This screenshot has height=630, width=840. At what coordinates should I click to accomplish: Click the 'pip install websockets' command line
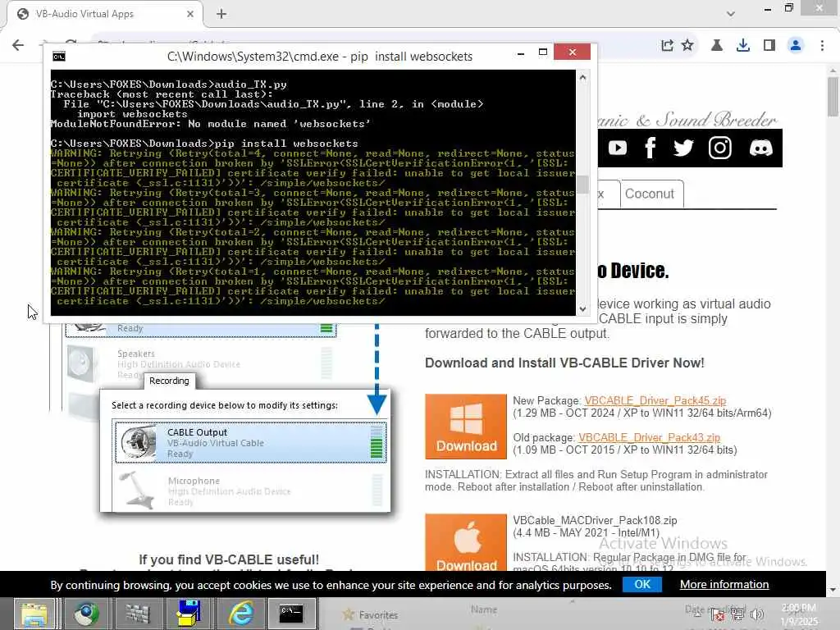tap(204, 144)
